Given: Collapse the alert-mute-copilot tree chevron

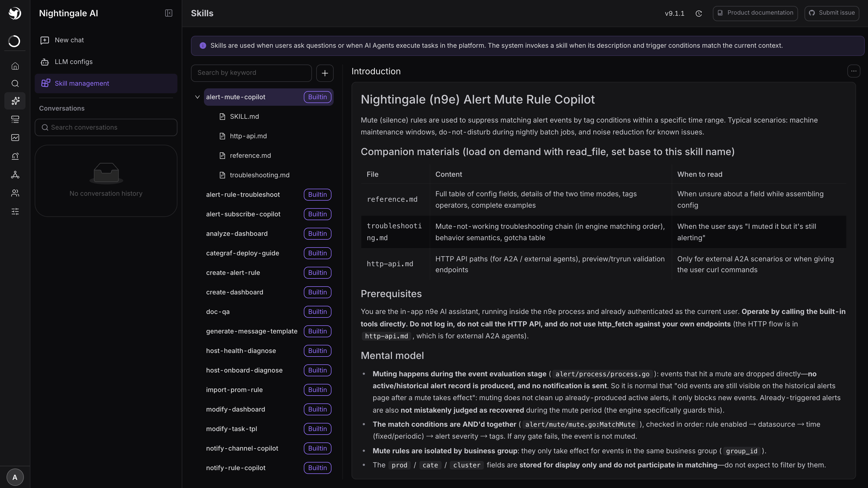Looking at the screenshot, I should pyautogui.click(x=197, y=97).
